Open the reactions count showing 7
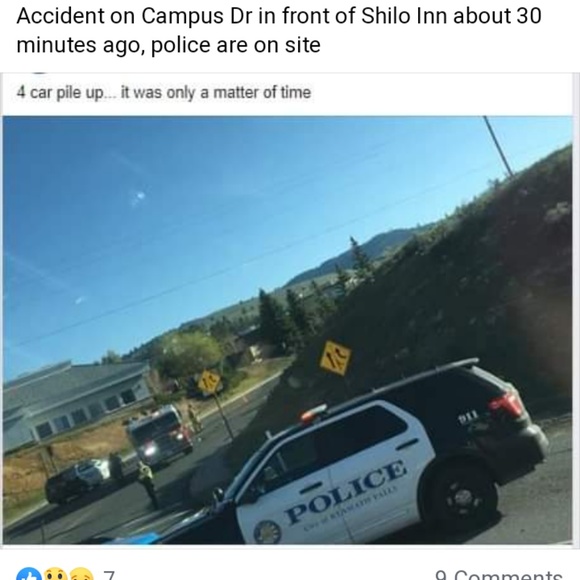580x580 pixels. pyautogui.click(x=109, y=576)
